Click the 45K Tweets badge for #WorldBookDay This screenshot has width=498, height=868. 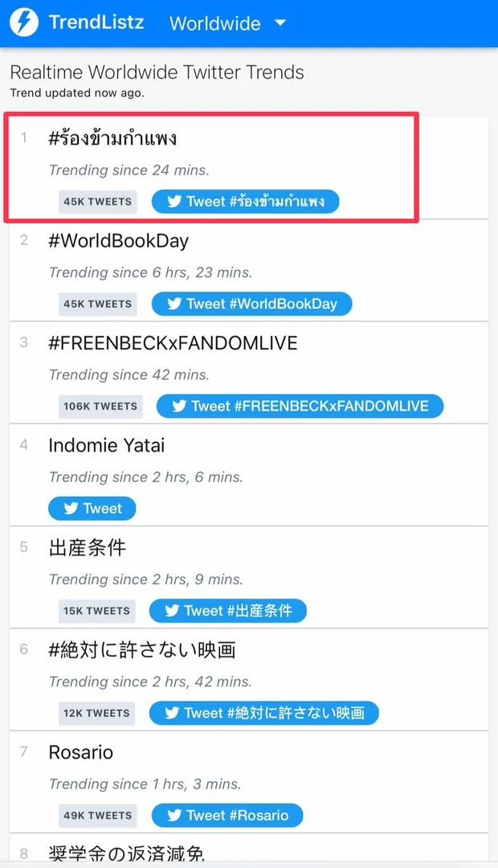click(x=97, y=304)
